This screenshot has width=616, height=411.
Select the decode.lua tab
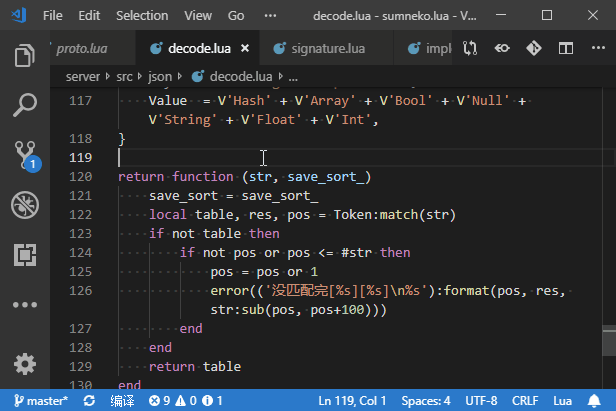pos(199,48)
